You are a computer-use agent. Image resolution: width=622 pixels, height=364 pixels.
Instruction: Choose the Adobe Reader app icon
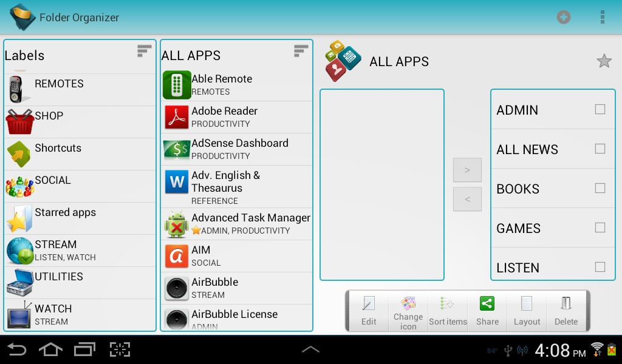pyautogui.click(x=177, y=117)
